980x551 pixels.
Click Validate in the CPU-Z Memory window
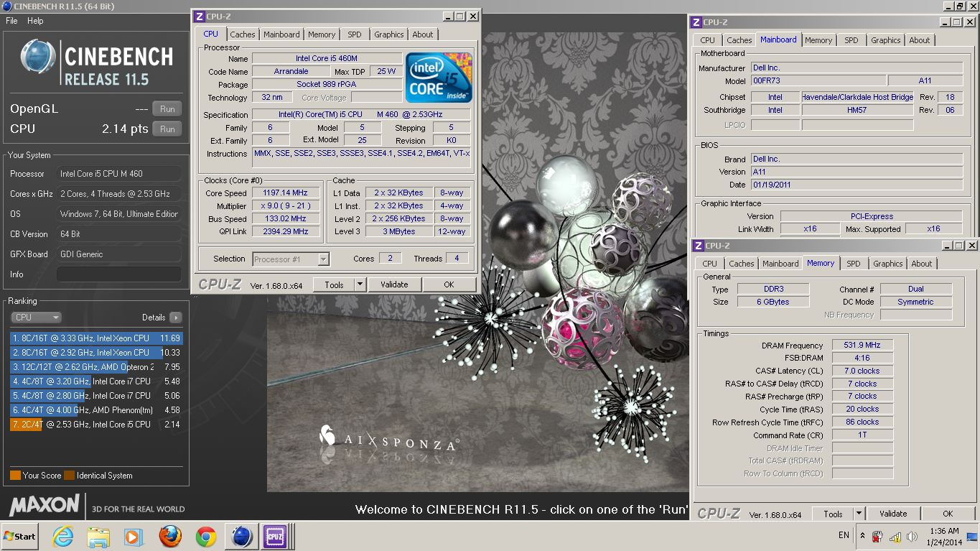click(x=893, y=514)
